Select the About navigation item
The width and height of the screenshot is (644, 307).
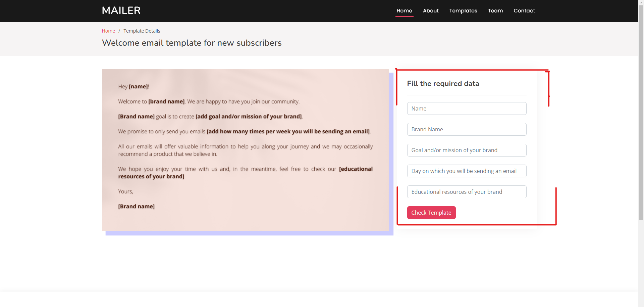click(x=430, y=10)
